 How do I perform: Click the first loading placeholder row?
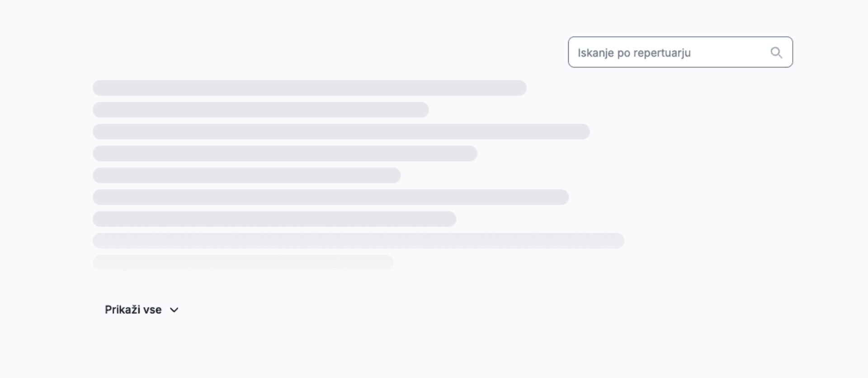point(309,88)
